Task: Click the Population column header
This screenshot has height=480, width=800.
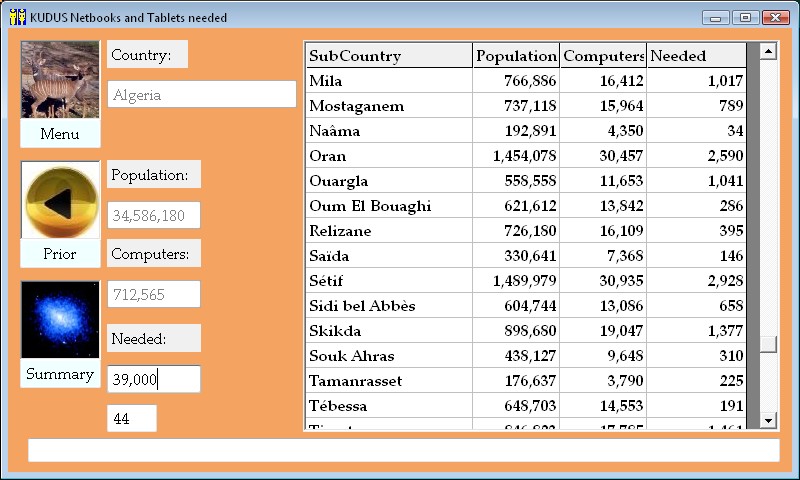Action: 516,56
